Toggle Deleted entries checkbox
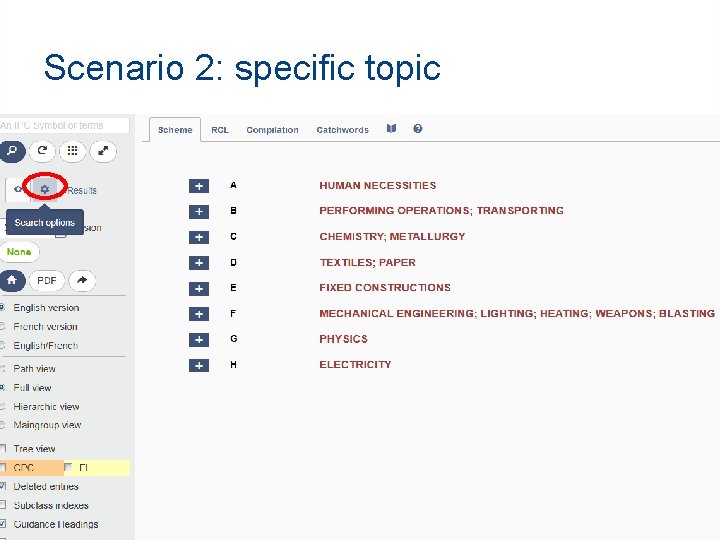 pyautogui.click(x=3, y=486)
